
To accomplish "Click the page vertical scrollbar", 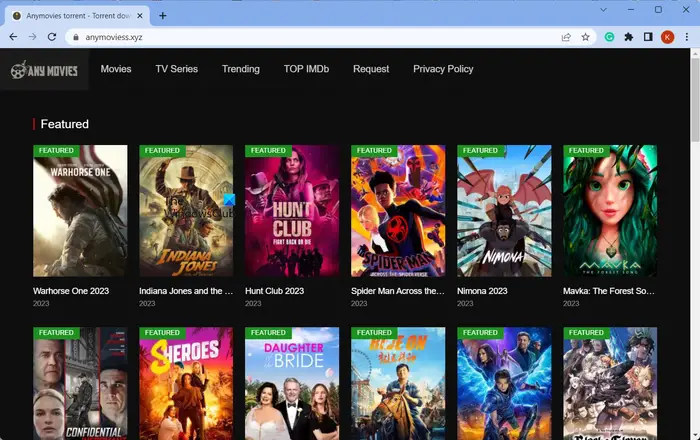I will 695,100.
